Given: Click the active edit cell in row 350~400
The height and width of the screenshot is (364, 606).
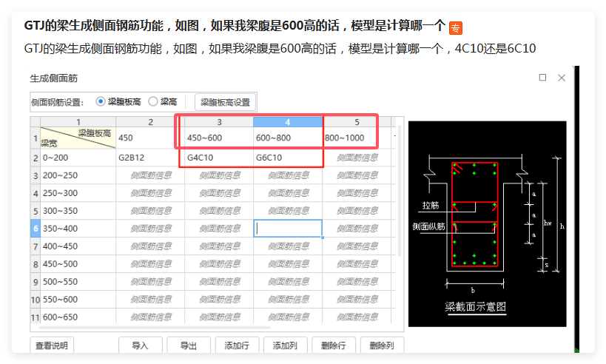Looking at the screenshot, I should (x=288, y=229).
